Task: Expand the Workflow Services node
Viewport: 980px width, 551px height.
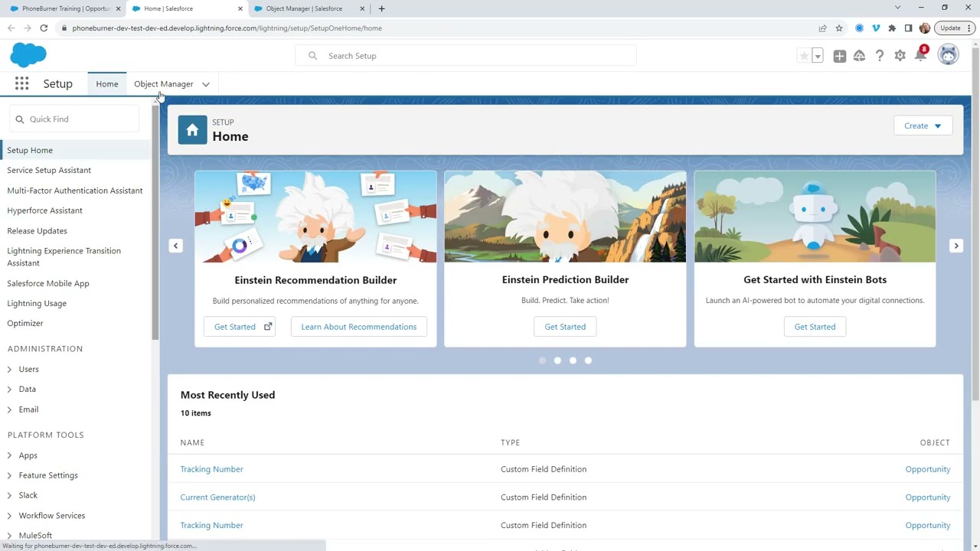Action: pyautogui.click(x=9, y=517)
